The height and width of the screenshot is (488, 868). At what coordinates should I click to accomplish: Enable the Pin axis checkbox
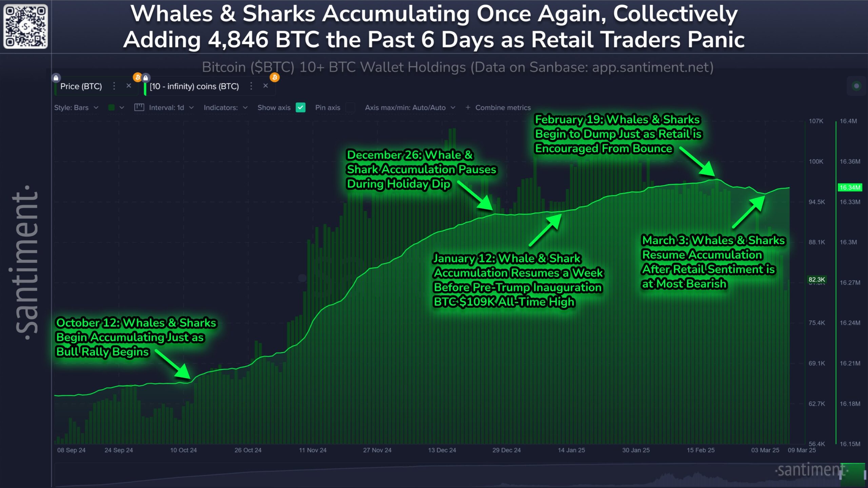click(350, 108)
